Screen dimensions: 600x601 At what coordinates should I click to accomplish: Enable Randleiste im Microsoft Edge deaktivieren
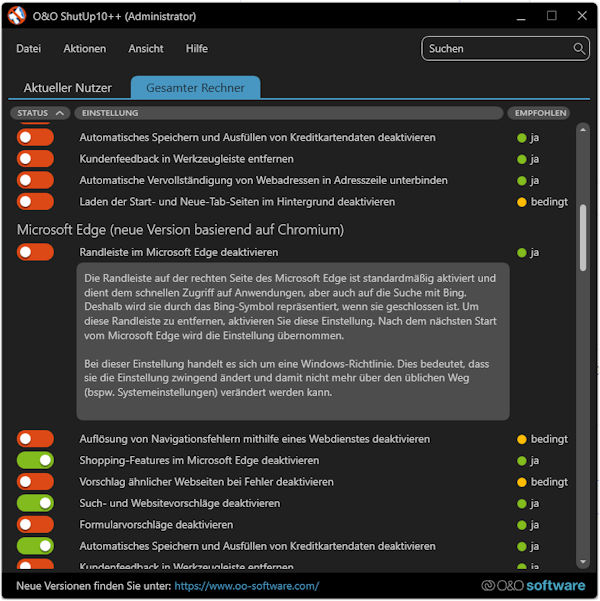click(x=35, y=253)
